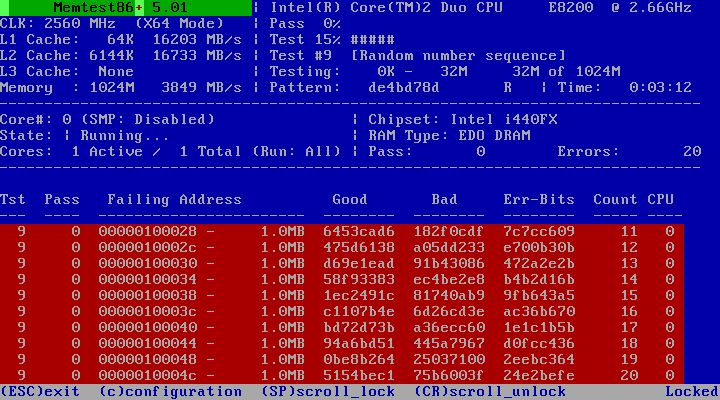The image size is (720, 400).
Task: Click err-bits value ac36b670
Action: [x=539, y=312]
